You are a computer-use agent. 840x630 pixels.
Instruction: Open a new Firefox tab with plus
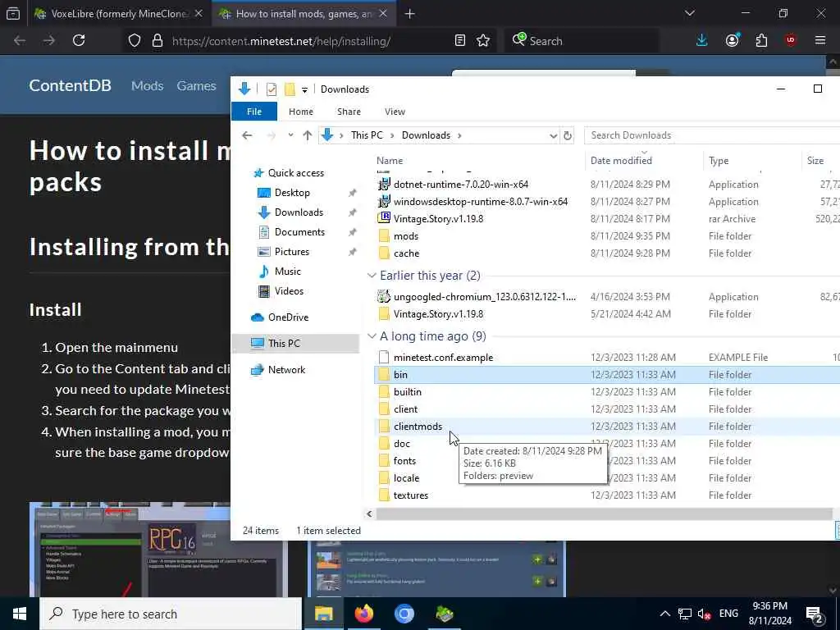pyautogui.click(x=410, y=14)
